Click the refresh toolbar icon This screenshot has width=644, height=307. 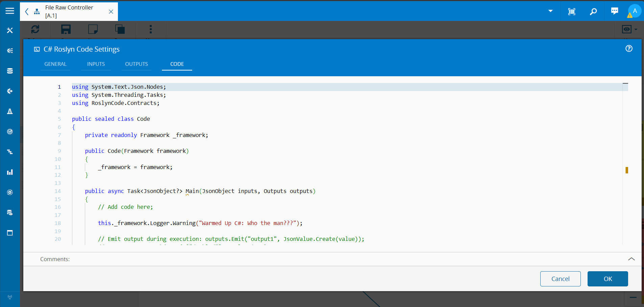pyautogui.click(x=35, y=29)
